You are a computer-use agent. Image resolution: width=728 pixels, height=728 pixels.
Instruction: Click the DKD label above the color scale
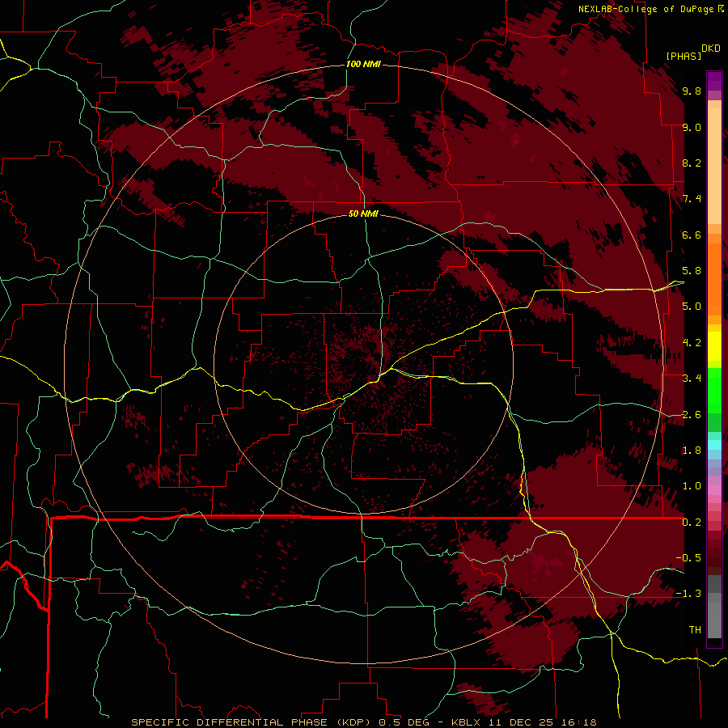pyautogui.click(x=711, y=49)
